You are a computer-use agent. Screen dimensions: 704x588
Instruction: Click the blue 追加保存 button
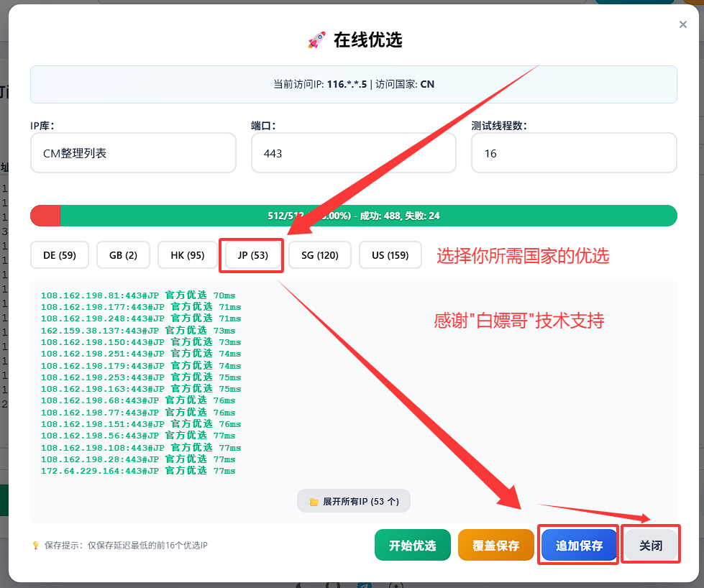[579, 546]
